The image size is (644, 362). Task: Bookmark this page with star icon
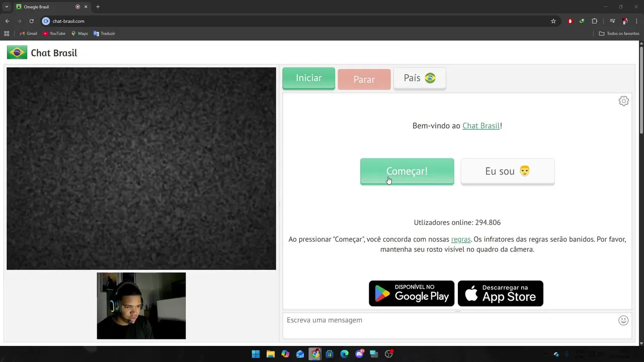[553, 21]
